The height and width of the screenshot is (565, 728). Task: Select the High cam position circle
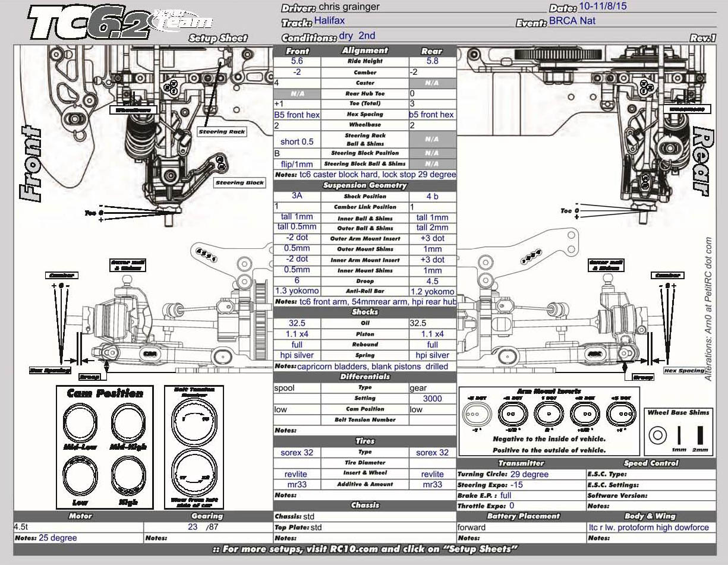click(x=129, y=477)
